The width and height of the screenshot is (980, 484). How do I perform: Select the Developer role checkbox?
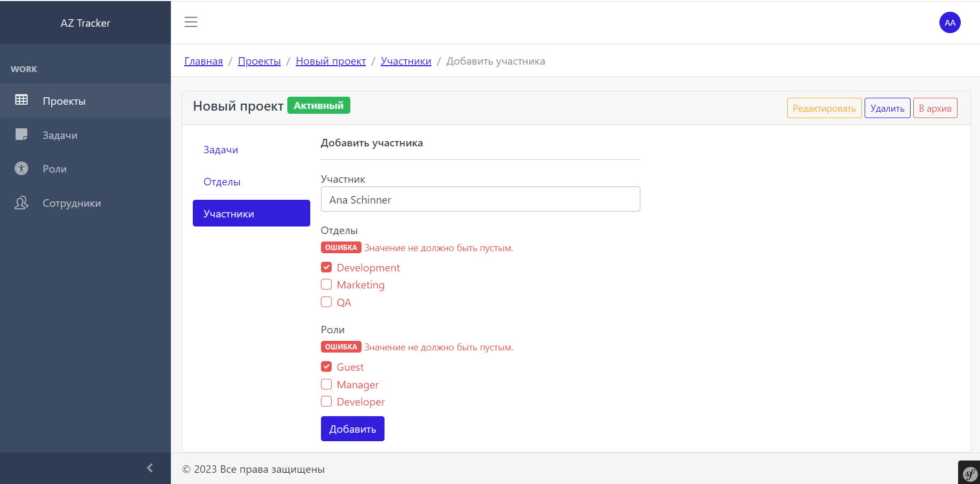pyautogui.click(x=326, y=401)
